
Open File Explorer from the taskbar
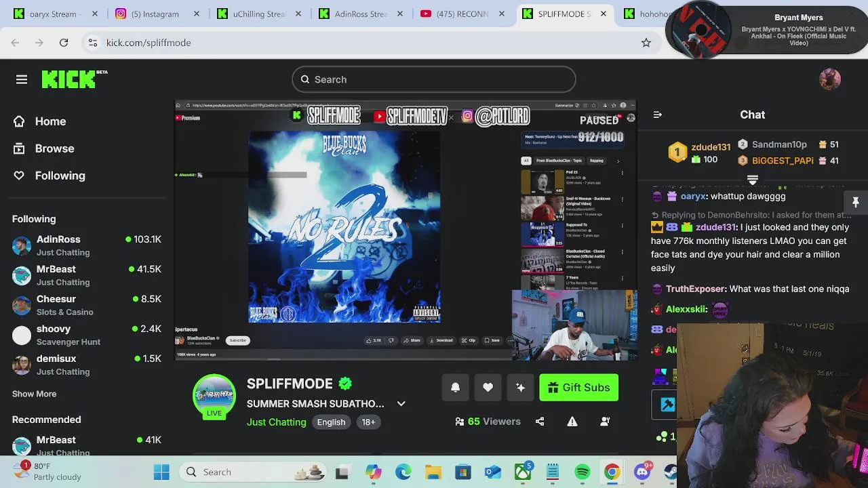[433, 472]
